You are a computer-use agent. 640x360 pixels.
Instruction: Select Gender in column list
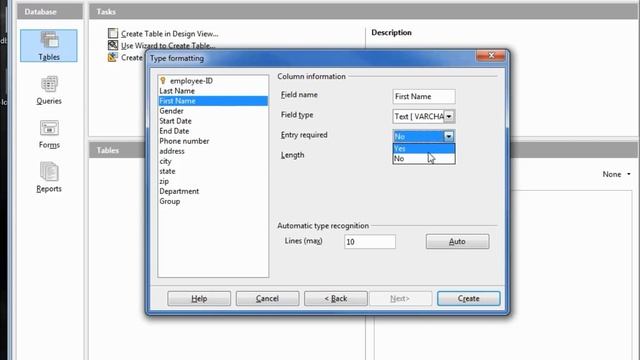pos(213,111)
